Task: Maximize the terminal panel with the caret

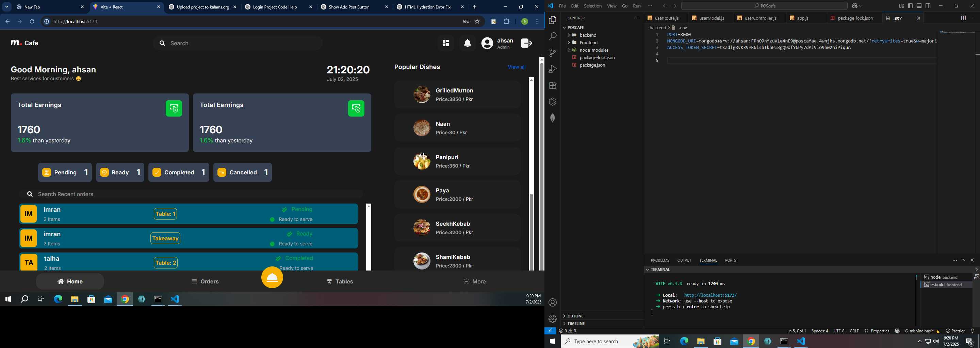Action: pyautogui.click(x=963, y=260)
